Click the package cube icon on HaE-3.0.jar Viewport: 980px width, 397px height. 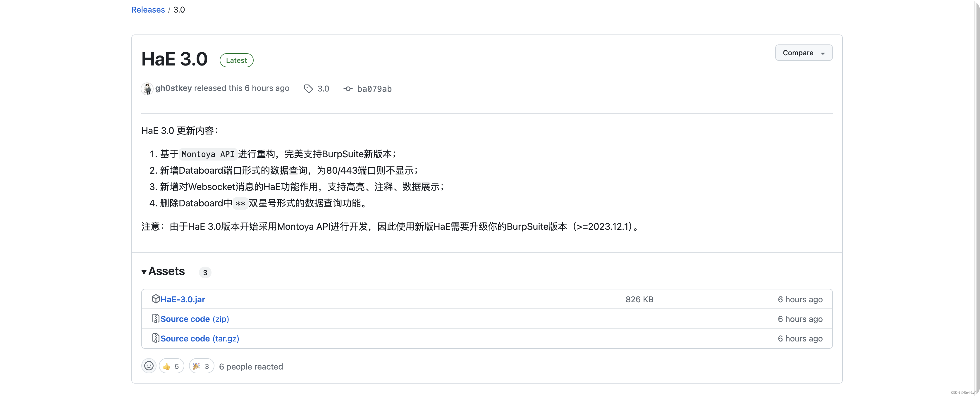(156, 299)
